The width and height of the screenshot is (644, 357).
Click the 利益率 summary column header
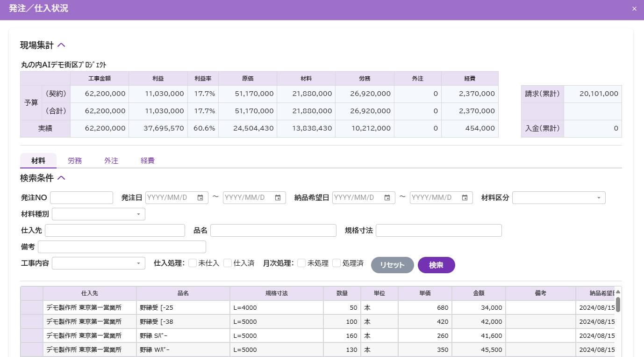point(203,79)
